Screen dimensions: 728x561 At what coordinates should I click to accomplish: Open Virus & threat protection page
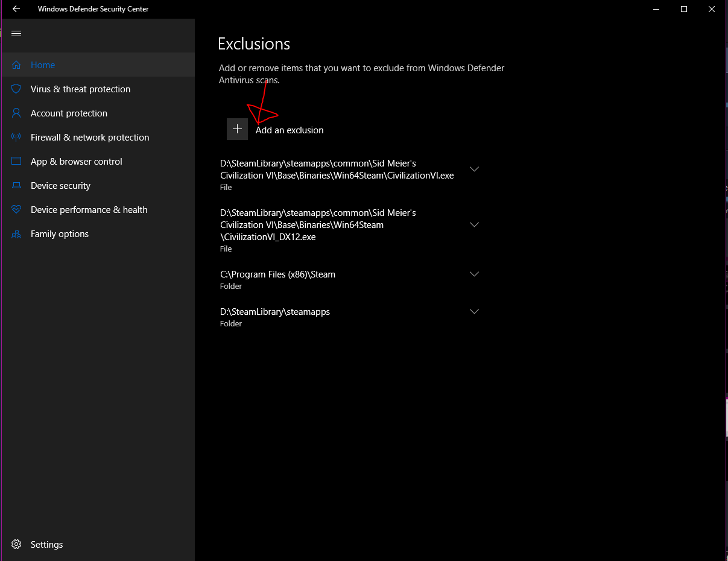80,89
